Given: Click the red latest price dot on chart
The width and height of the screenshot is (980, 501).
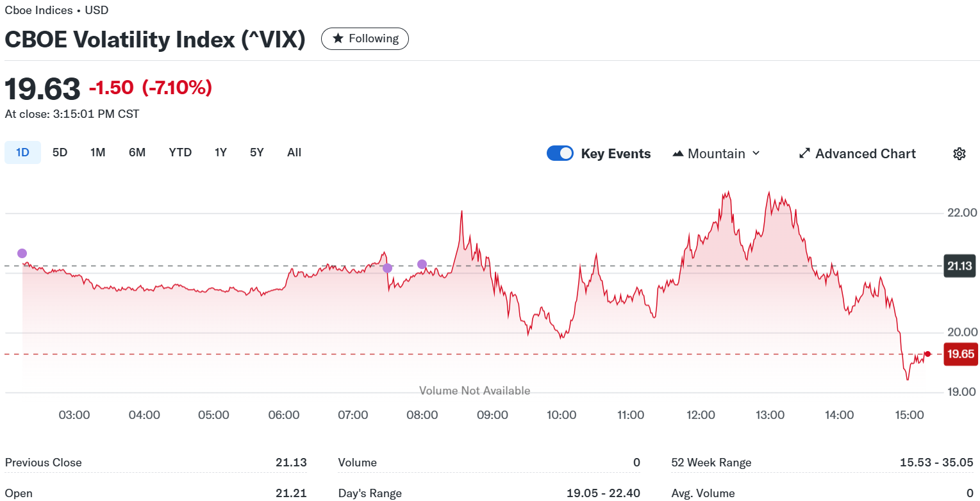Looking at the screenshot, I should click(x=927, y=354).
